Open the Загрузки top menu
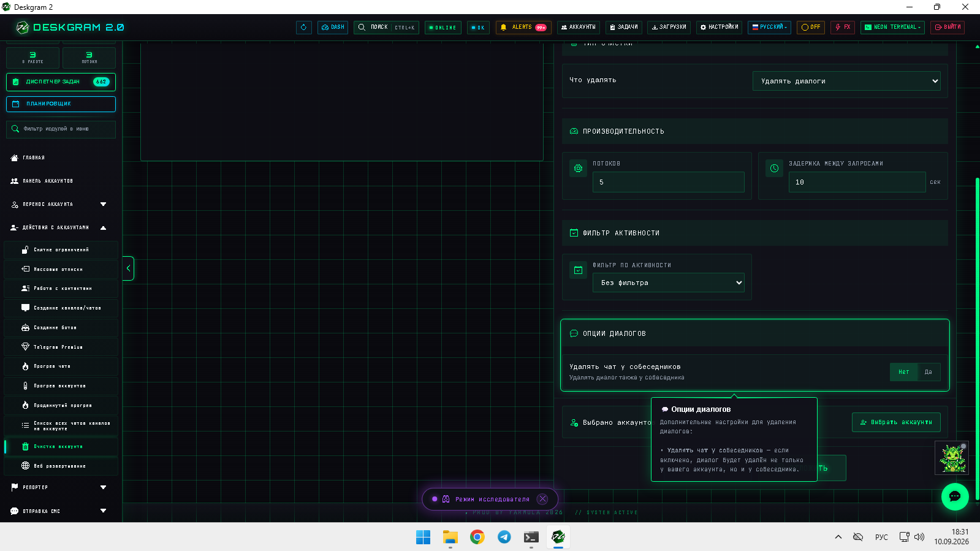The width and height of the screenshot is (980, 551). [669, 28]
